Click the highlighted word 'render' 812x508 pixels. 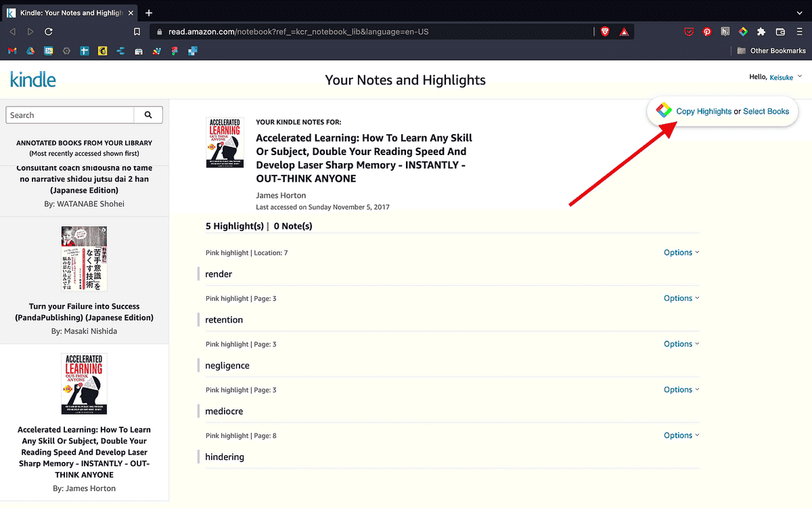219,274
